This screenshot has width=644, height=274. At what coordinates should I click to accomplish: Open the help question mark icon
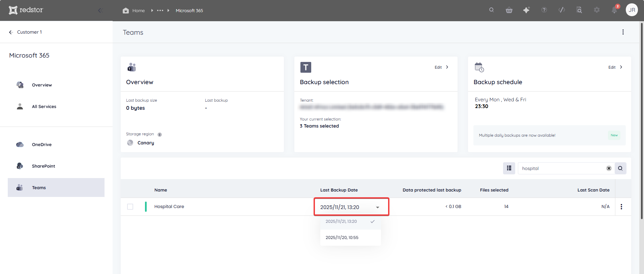point(544,10)
